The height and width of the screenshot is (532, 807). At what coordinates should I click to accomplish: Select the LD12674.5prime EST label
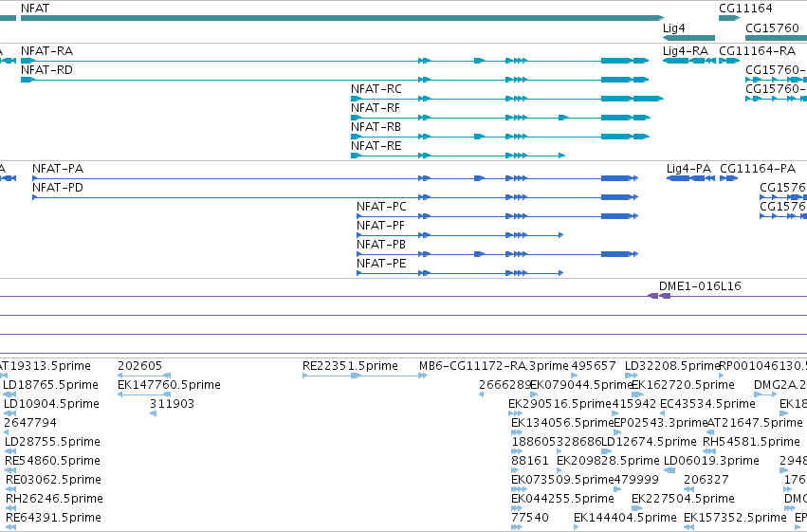pyautogui.click(x=649, y=443)
